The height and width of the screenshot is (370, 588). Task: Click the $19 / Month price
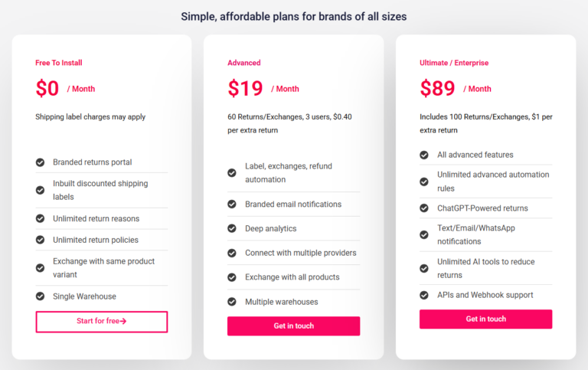(x=263, y=89)
